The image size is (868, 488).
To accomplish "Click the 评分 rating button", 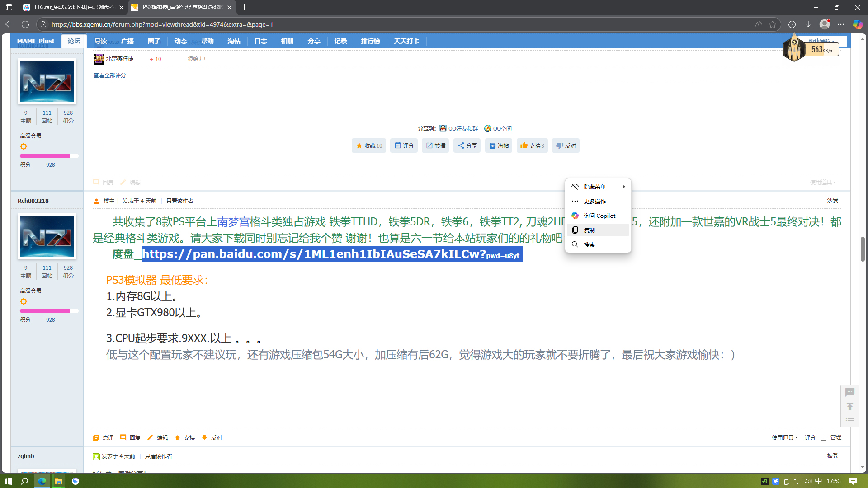I will point(404,145).
